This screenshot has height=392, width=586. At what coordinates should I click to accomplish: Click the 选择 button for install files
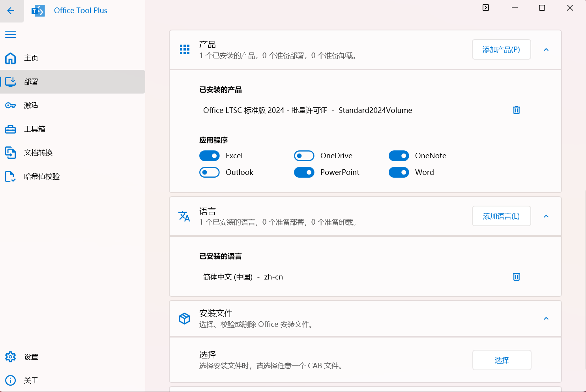(502, 360)
